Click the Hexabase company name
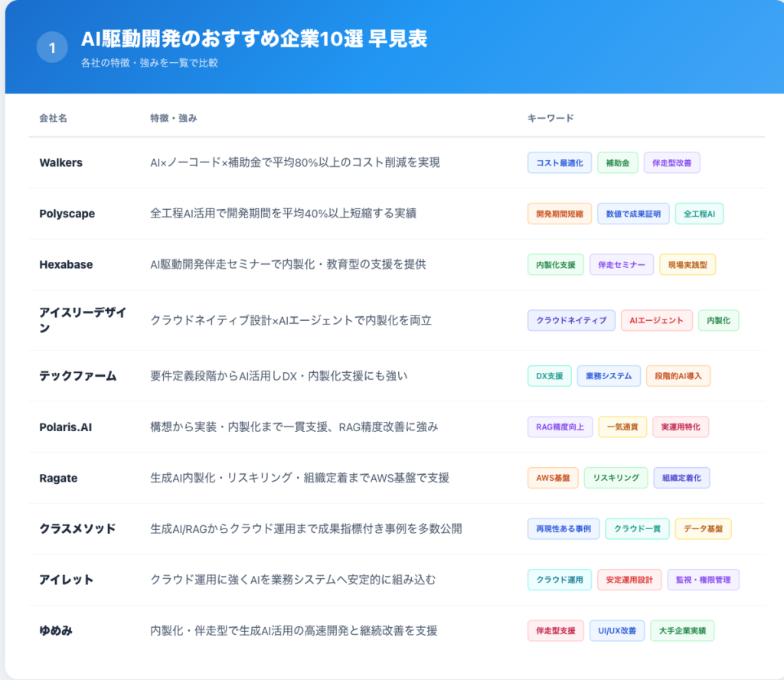The image size is (784, 680). [x=65, y=264]
